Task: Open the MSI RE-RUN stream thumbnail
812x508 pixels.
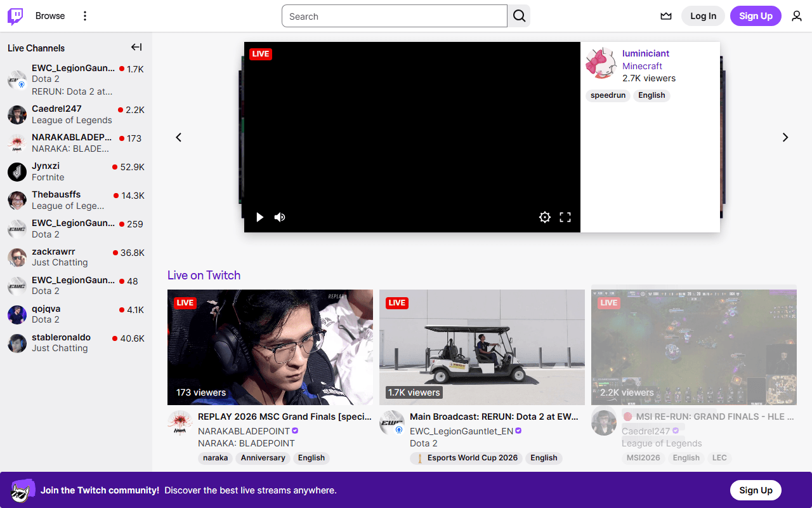Action: 694,347
